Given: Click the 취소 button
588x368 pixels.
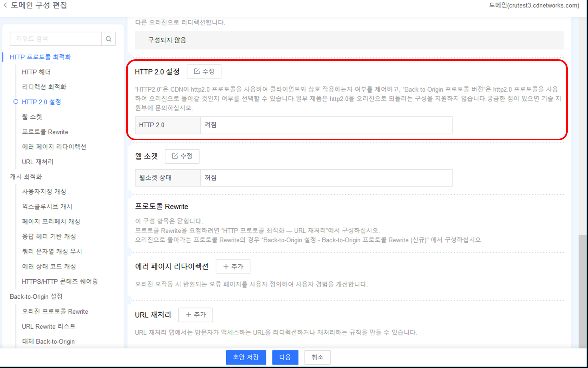Looking at the screenshot, I should (x=317, y=357).
